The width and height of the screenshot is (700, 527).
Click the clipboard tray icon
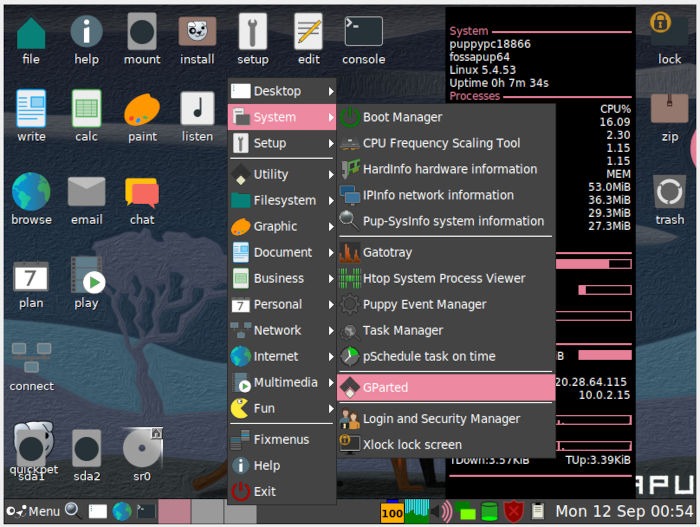(x=538, y=512)
